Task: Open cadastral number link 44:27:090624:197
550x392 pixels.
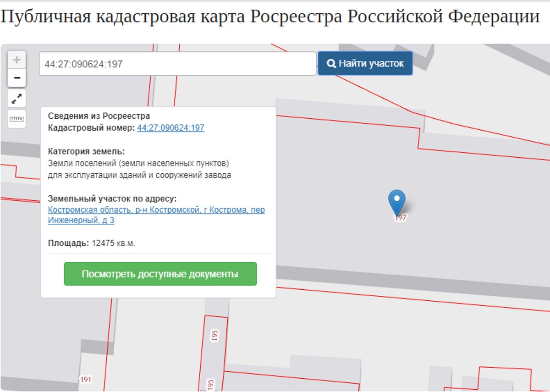Action: [170, 128]
